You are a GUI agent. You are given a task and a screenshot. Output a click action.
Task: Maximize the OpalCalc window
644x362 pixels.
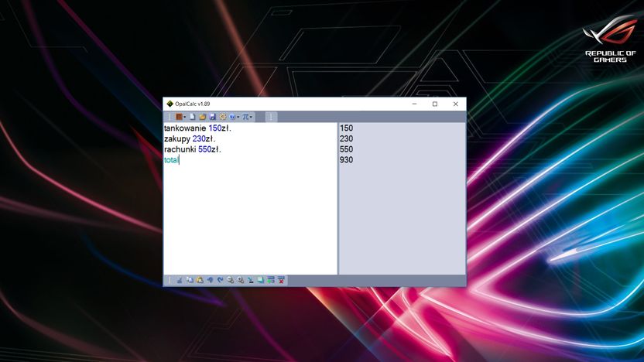pos(435,104)
